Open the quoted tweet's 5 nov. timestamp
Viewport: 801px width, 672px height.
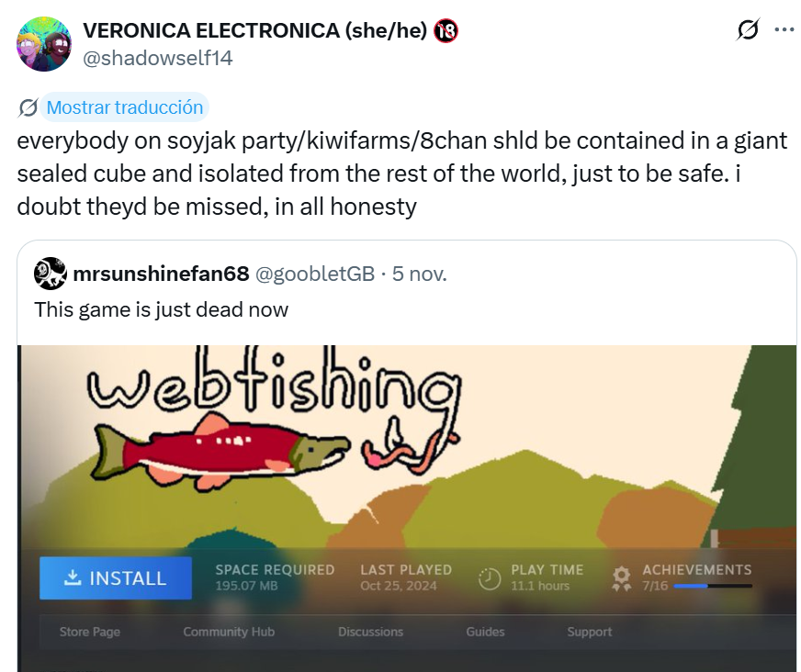click(x=420, y=274)
